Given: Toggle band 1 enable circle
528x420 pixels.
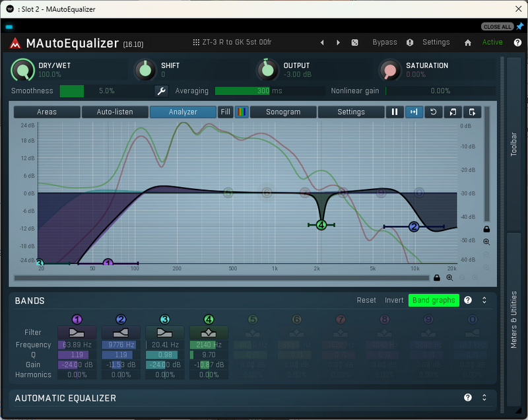Looking at the screenshot, I should click(77, 320).
